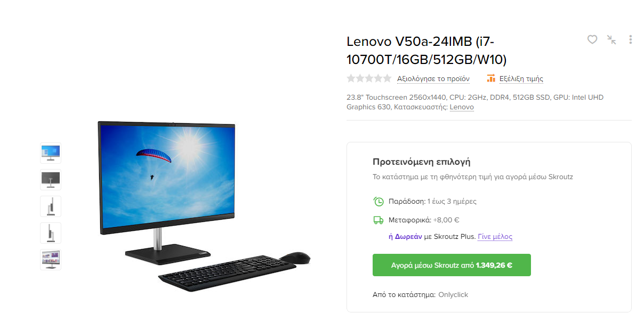Select the third side-view thumbnail

(x=51, y=206)
